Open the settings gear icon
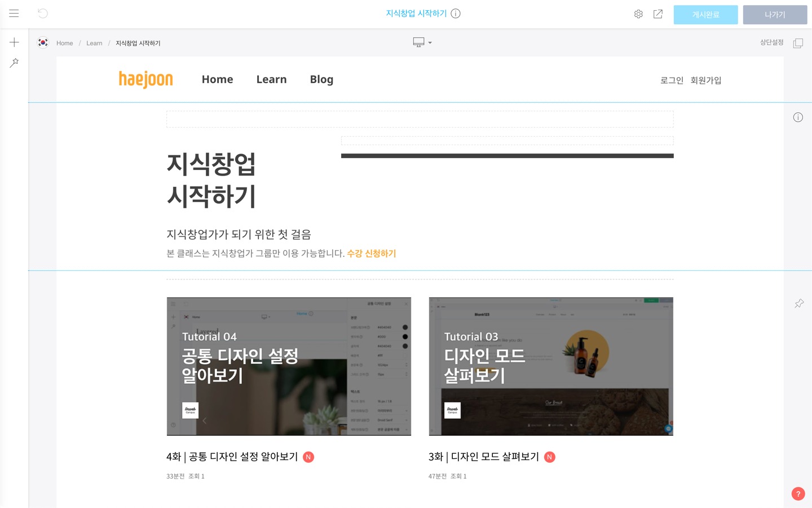Image resolution: width=812 pixels, height=508 pixels. [x=638, y=14]
